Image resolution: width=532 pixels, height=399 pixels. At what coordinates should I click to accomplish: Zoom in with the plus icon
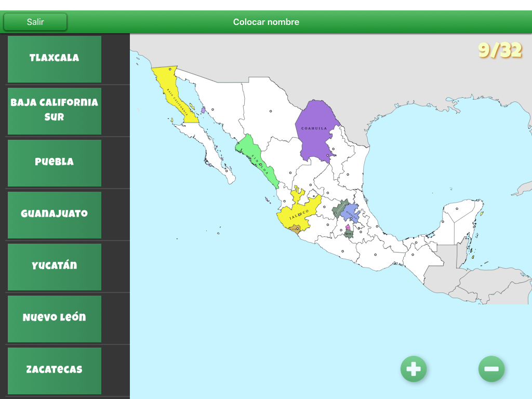[x=413, y=369]
